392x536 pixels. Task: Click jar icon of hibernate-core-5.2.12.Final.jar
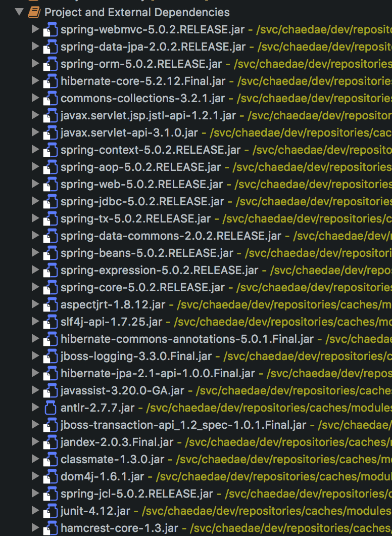[x=51, y=81]
